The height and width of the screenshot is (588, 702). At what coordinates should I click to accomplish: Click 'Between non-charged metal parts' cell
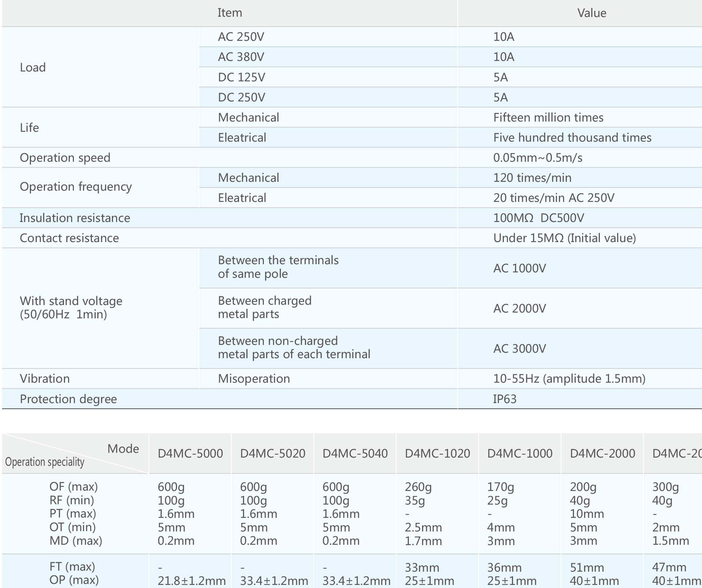294,347
